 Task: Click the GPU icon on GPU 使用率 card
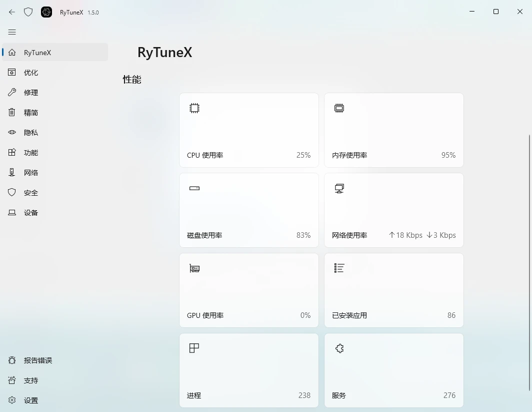(x=194, y=268)
